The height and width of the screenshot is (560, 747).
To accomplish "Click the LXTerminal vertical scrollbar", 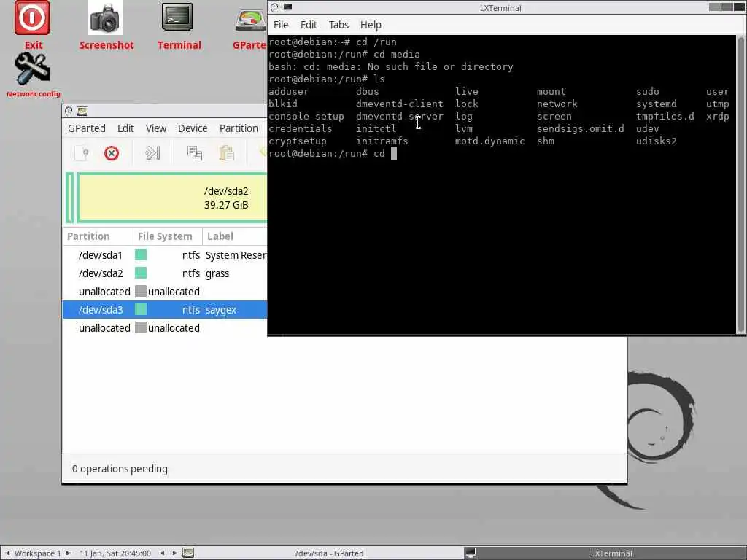I will pyautogui.click(x=741, y=184).
